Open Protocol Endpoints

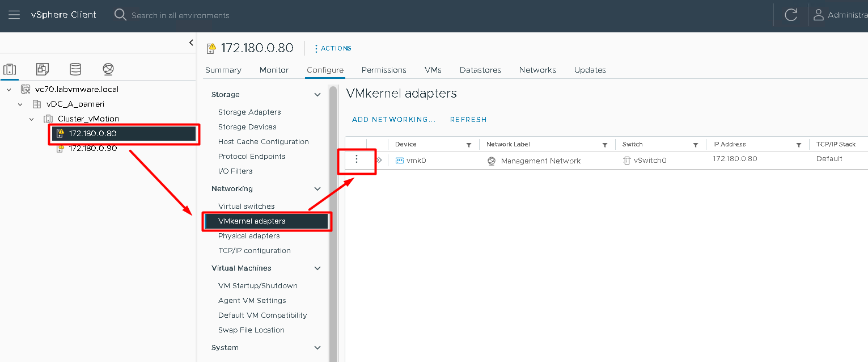click(x=252, y=157)
